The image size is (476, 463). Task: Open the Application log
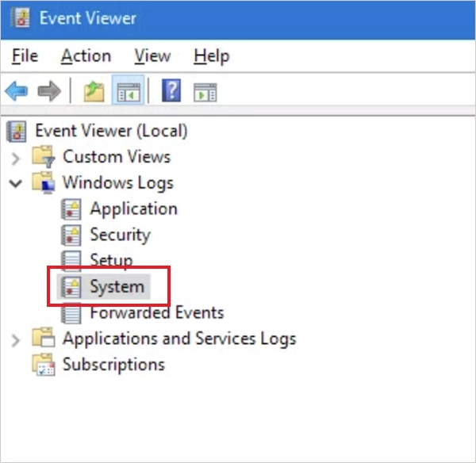[134, 209]
